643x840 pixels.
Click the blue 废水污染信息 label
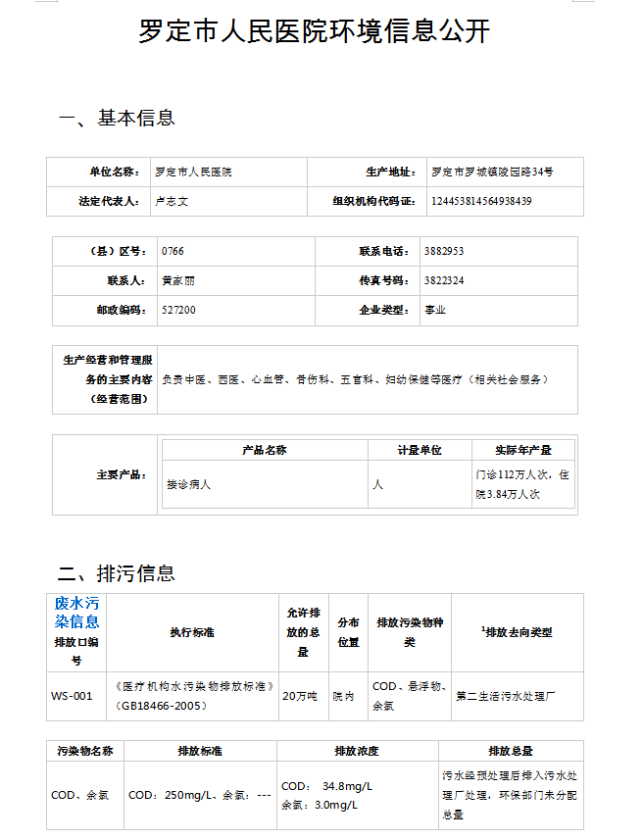pyautogui.click(x=76, y=613)
